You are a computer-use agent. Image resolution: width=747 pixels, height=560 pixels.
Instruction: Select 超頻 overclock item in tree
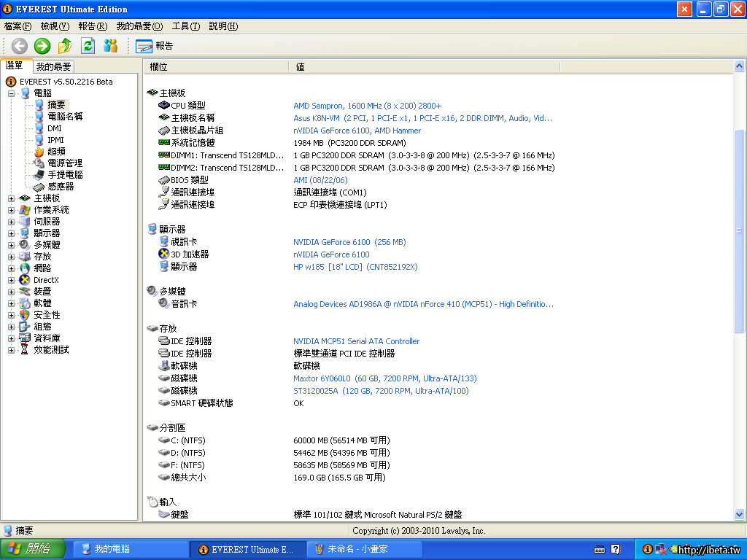click(x=56, y=152)
